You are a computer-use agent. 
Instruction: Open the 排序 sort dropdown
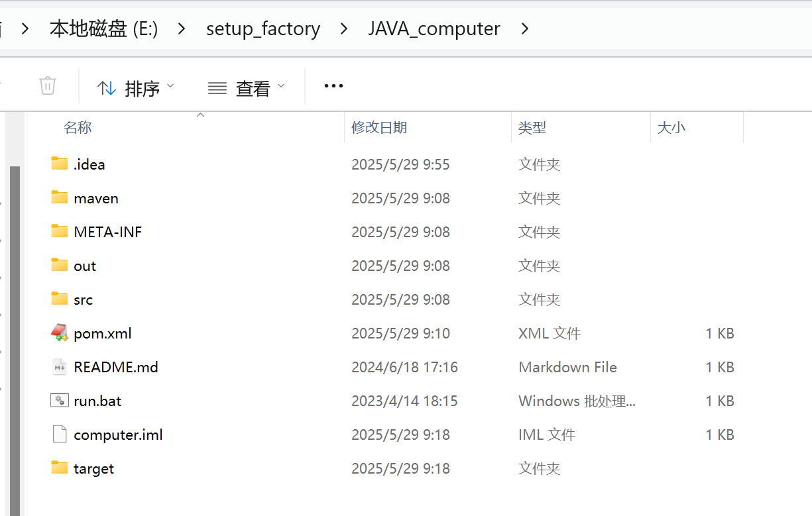coord(137,86)
